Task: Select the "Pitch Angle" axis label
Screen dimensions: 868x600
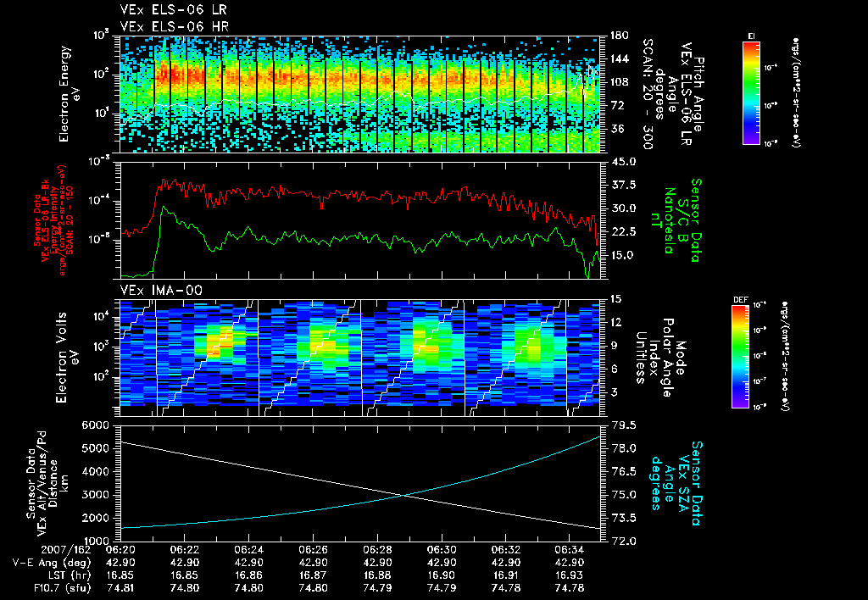Action: click(x=698, y=95)
